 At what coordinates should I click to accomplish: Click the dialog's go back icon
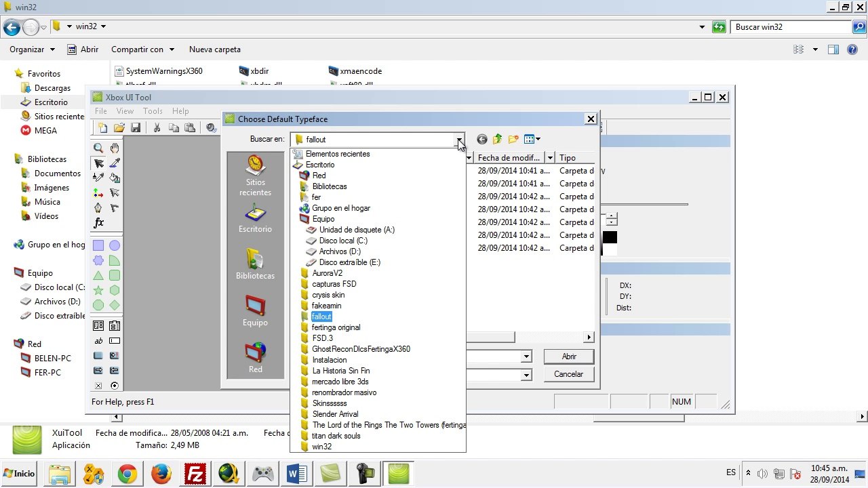[482, 140]
